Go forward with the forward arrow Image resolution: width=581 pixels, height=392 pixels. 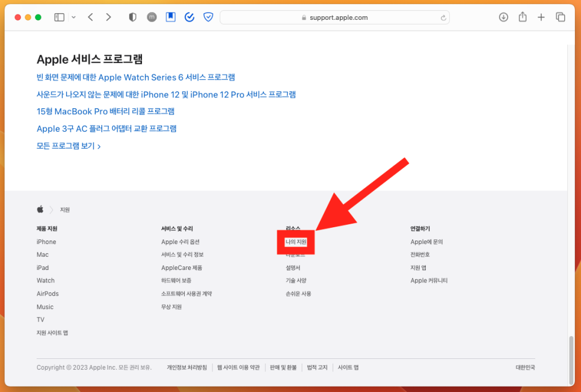click(x=108, y=17)
